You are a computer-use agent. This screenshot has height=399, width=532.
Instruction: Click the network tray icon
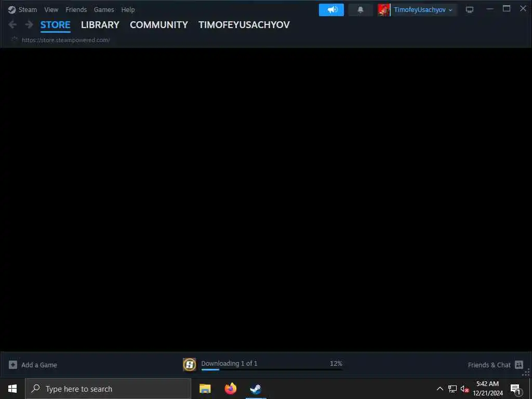[x=453, y=389]
